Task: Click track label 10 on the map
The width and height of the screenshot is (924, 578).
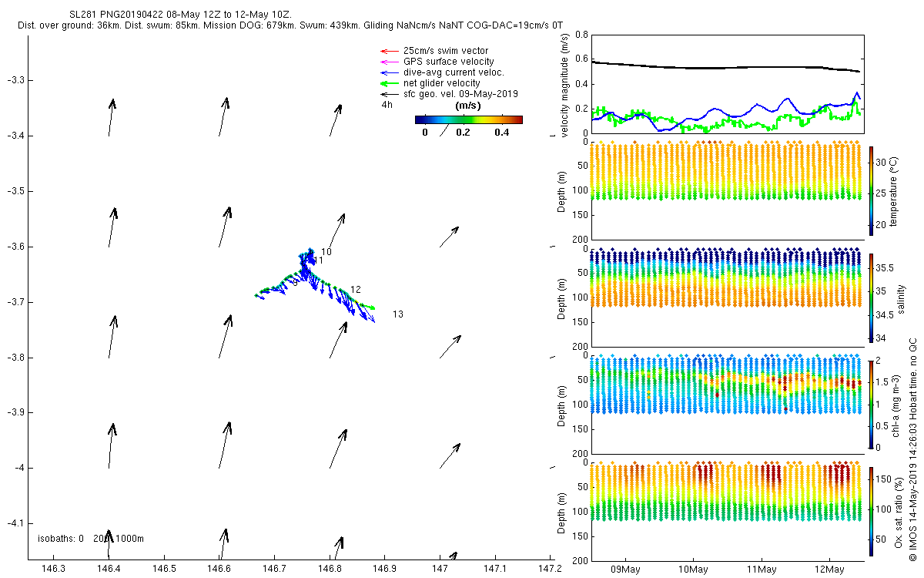Action: [x=326, y=252]
